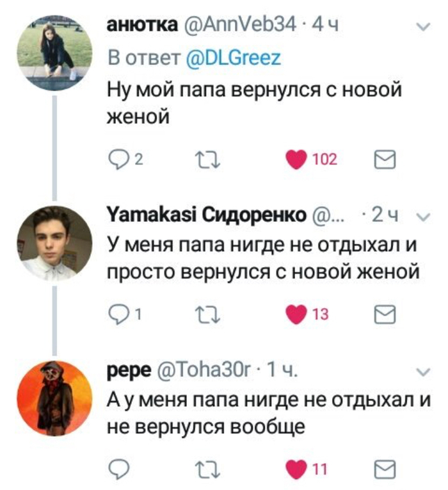Open the dropdown arrow on анютка's tweet

pyautogui.click(x=422, y=27)
